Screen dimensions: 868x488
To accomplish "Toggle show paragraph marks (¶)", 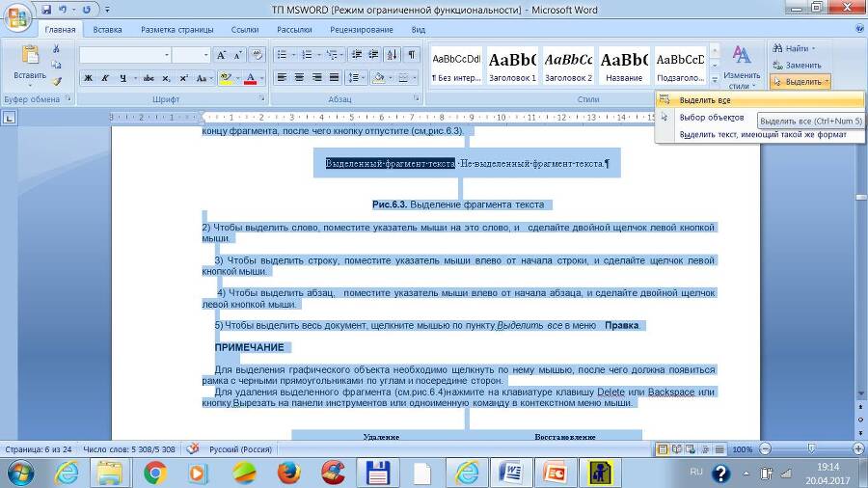I will tap(411, 55).
